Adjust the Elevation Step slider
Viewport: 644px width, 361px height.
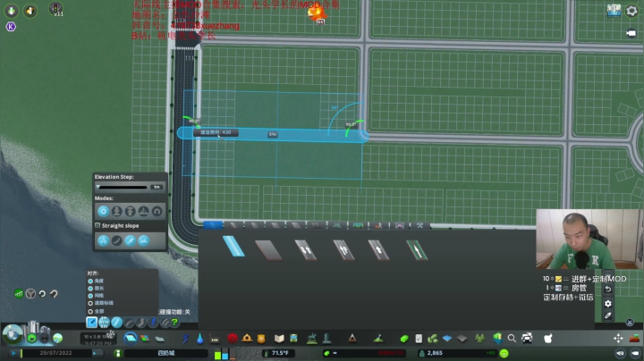(x=123, y=187)
